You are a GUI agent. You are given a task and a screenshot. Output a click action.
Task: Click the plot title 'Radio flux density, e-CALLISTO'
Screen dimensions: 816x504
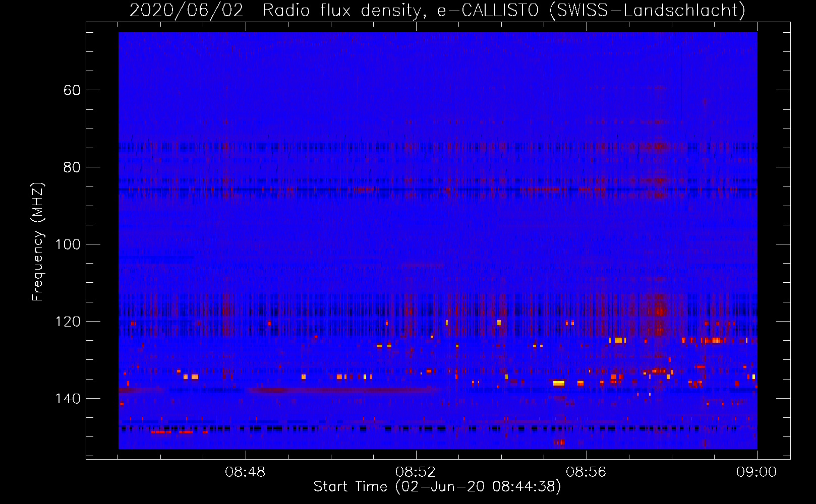[400, 11]
